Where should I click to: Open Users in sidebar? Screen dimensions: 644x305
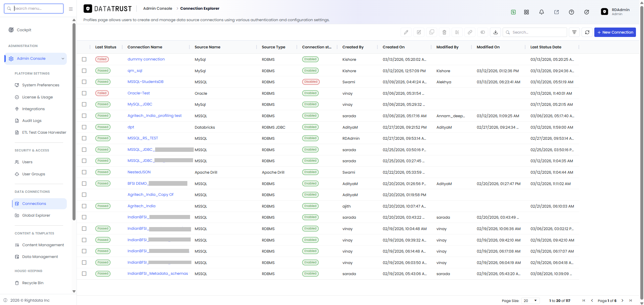point(27,162)
